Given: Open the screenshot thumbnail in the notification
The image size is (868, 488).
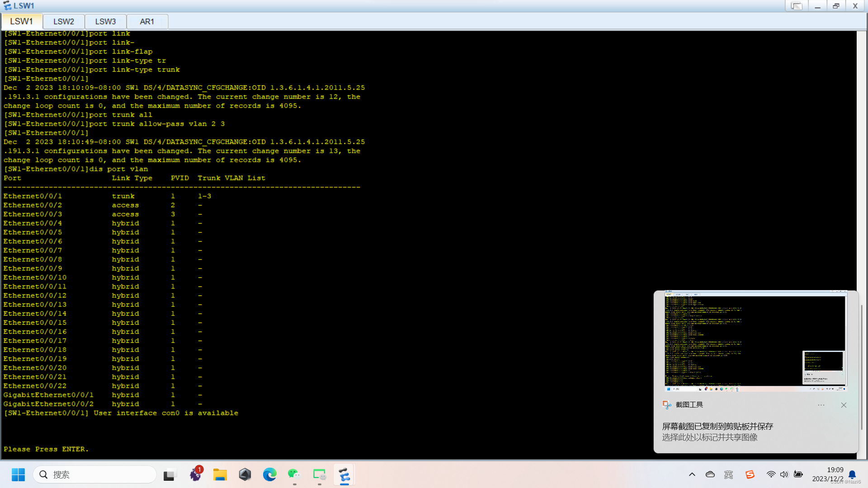Looking at the screenshot, I should click(755, 341).
